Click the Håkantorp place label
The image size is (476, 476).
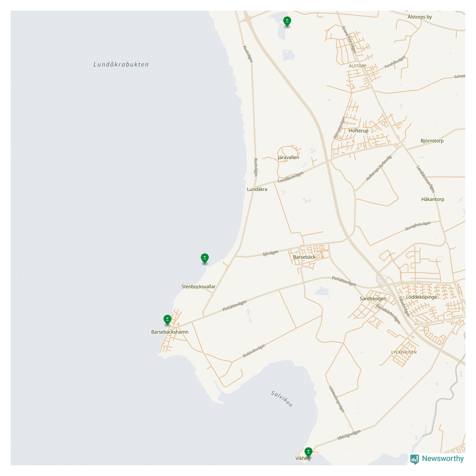pos(433,199)
